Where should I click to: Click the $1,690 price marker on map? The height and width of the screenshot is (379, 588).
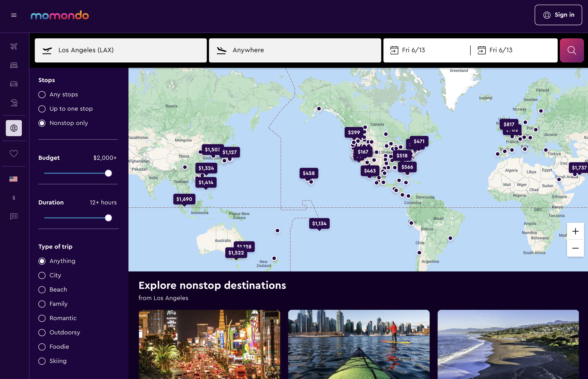pos(184,199)
